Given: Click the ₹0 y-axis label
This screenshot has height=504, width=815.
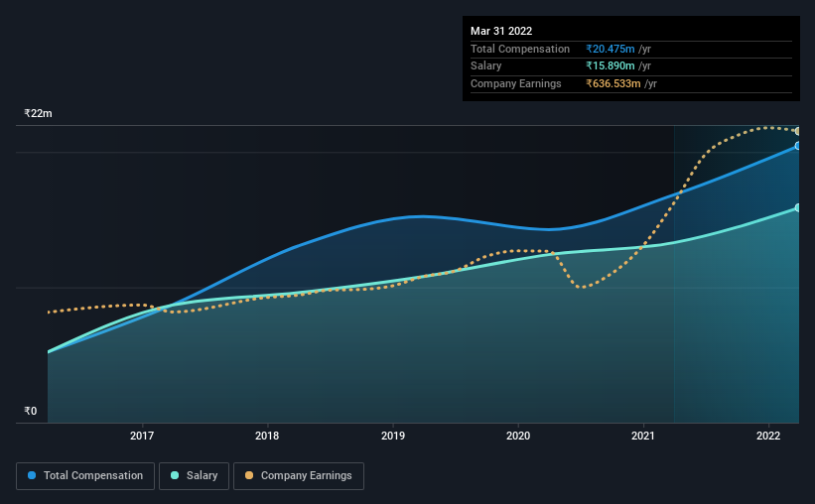Looking at the screenshot, I should pyautogui.click(x=31, y=411).
